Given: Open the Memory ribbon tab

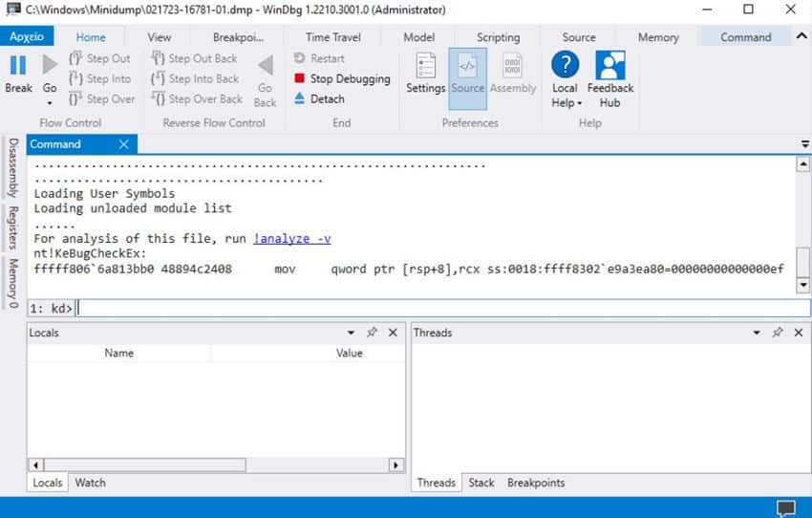Looking at the screenshot, I should tap(658, 37).
